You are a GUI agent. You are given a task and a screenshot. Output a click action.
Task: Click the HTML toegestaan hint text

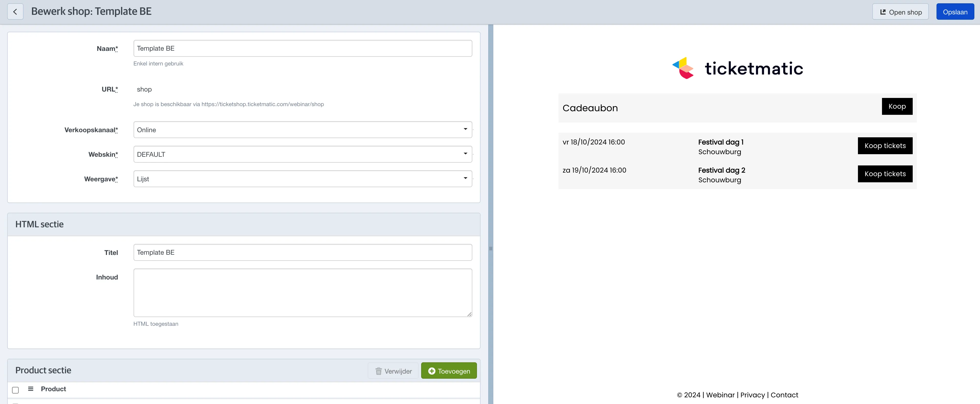point(156,324)
